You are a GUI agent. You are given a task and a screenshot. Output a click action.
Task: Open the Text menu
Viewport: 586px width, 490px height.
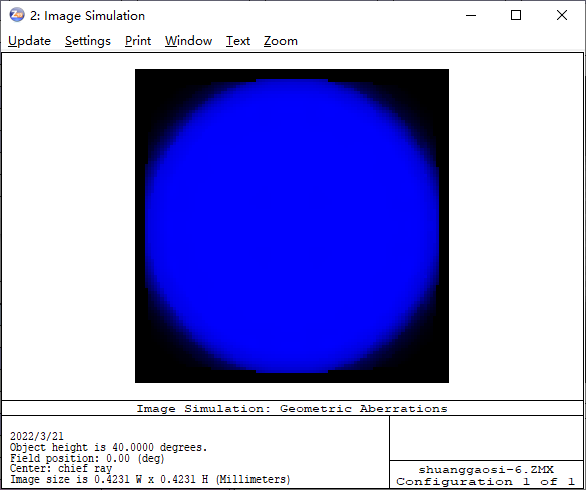point(238,41)
